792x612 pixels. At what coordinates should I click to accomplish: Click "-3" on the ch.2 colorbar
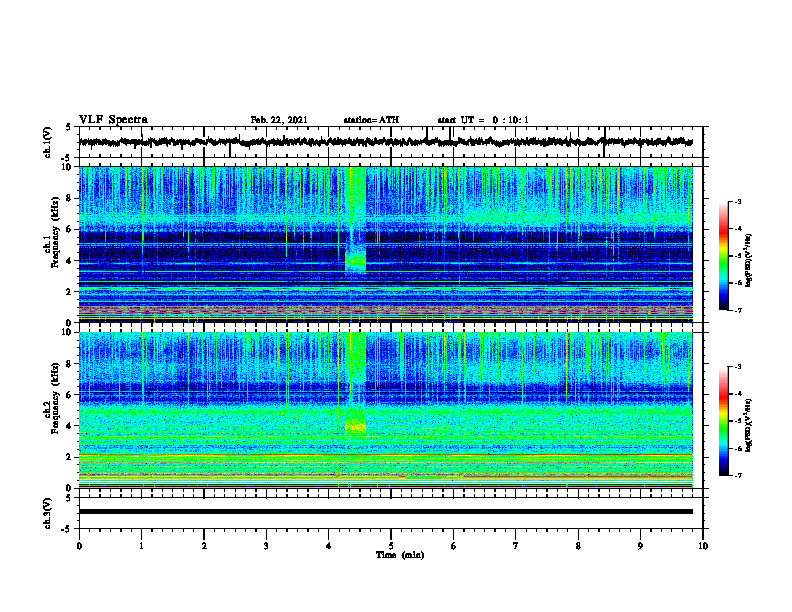point(737,367)
